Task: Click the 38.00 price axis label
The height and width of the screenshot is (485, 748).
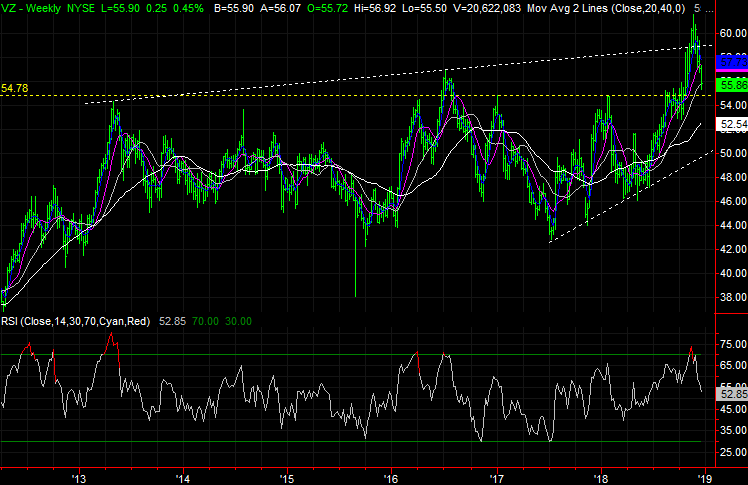Action: (x=733, y=297)
